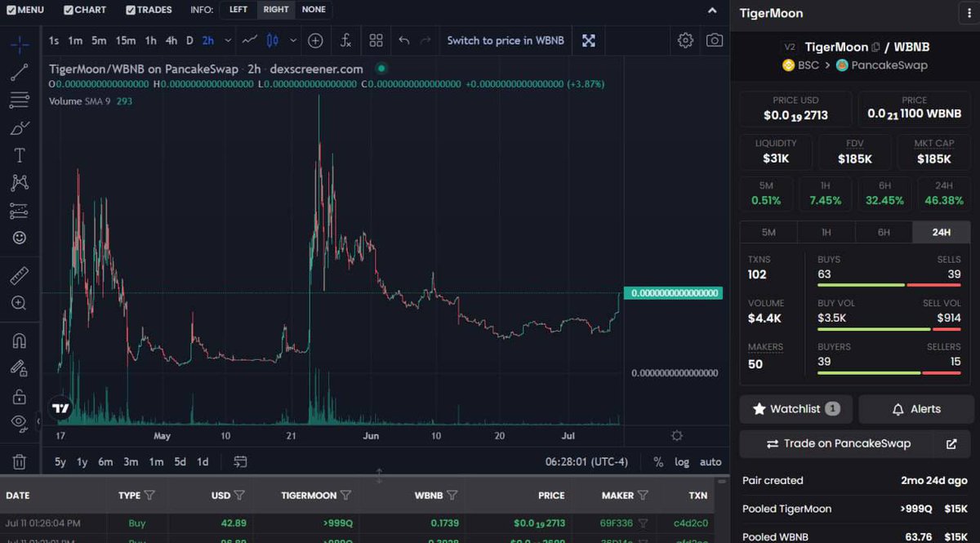Image resolution: width=980 pixels, height=543 pixels.
Task: Undo the last chart action
Action: tap(403, 41)
